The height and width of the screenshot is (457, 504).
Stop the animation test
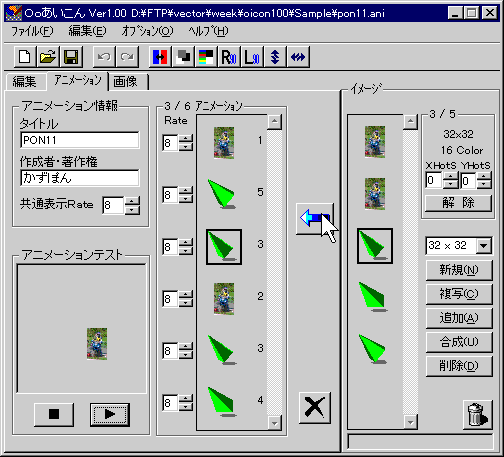54,414
